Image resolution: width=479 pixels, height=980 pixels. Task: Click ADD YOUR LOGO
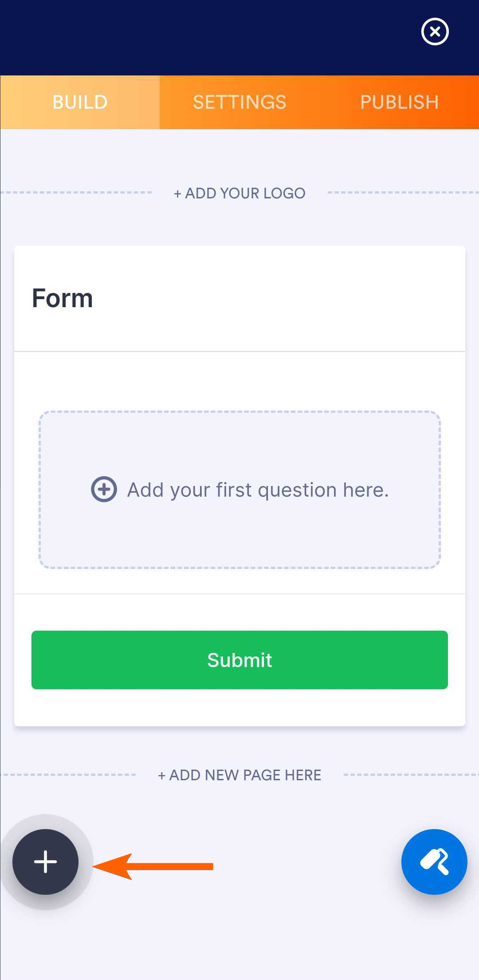[239, 193]
